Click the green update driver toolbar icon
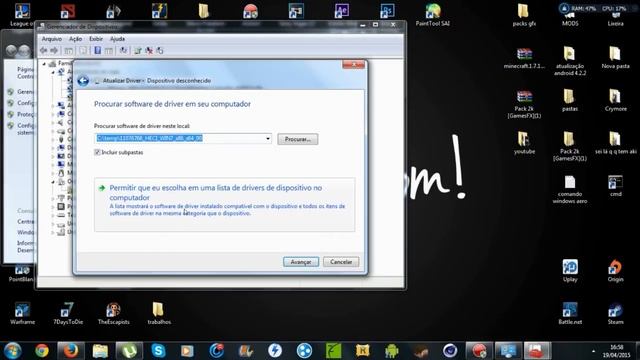 click(138, 51)
